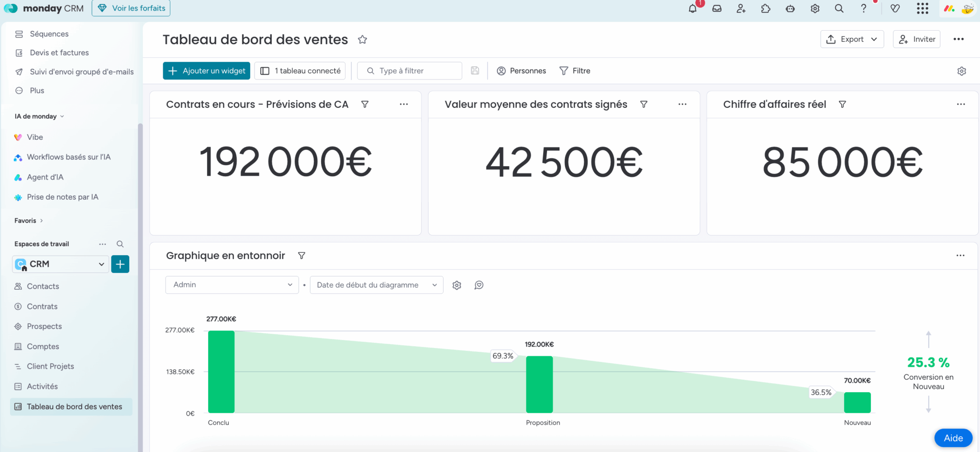
Task: Click the Proposition bar in funnel chart
Action: 539,384
